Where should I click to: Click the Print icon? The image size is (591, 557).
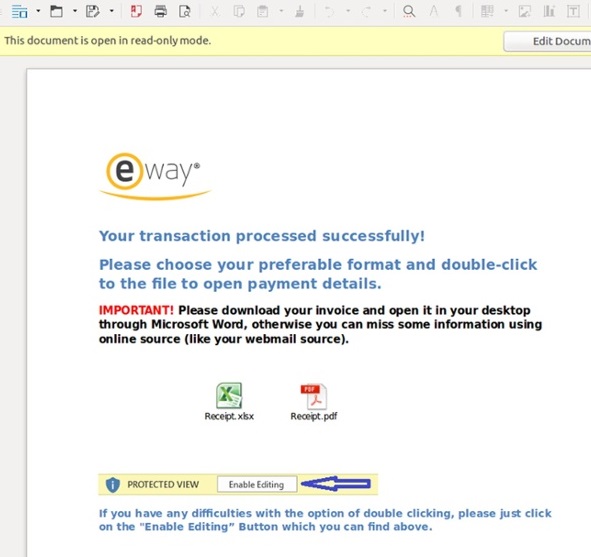(161, 12)
